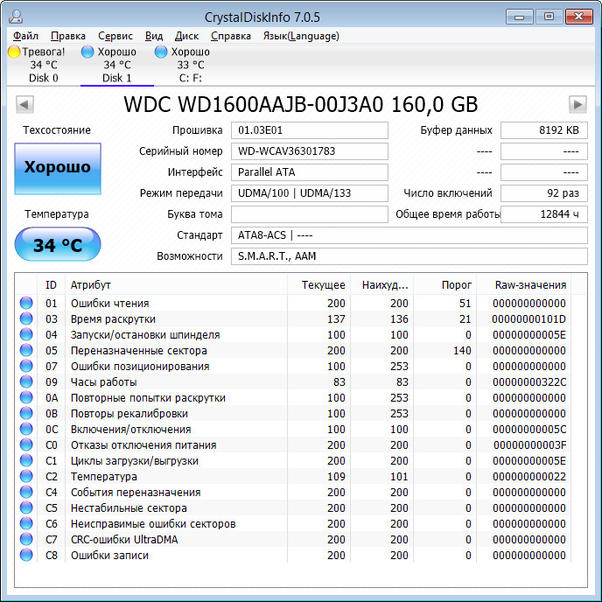Select raw value 0000000322C
Viewport: 602px width, 602px height.
529,382
